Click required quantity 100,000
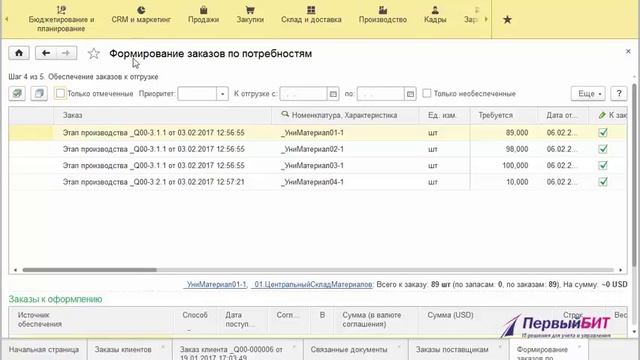Viewport: 640px width, 360px height. click(x=515, y=165)
